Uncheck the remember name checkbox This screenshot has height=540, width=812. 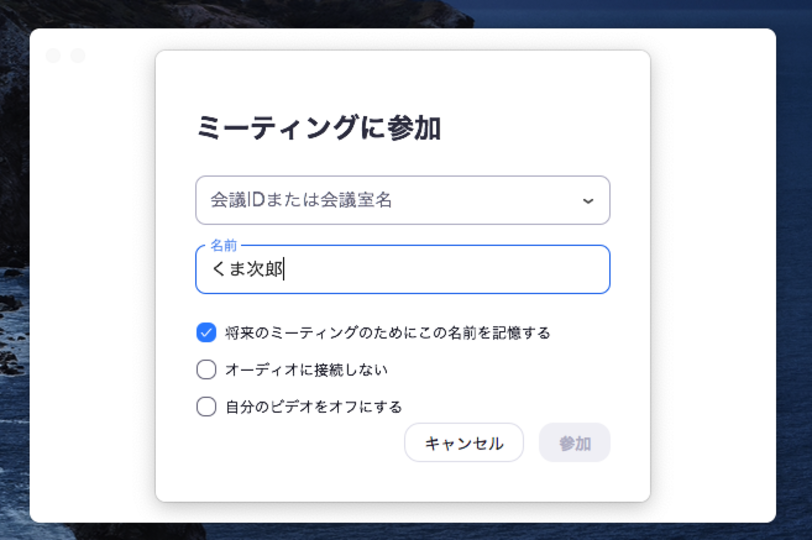click(207, 333)
